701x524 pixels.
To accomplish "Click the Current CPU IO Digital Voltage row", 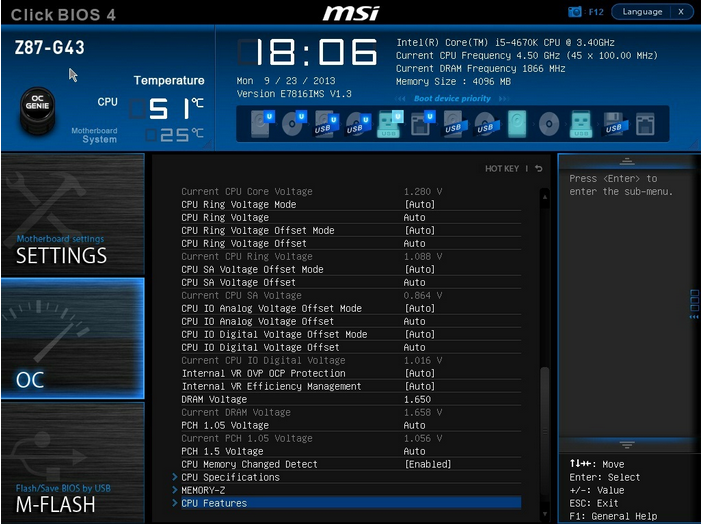I will pos(351,360).
